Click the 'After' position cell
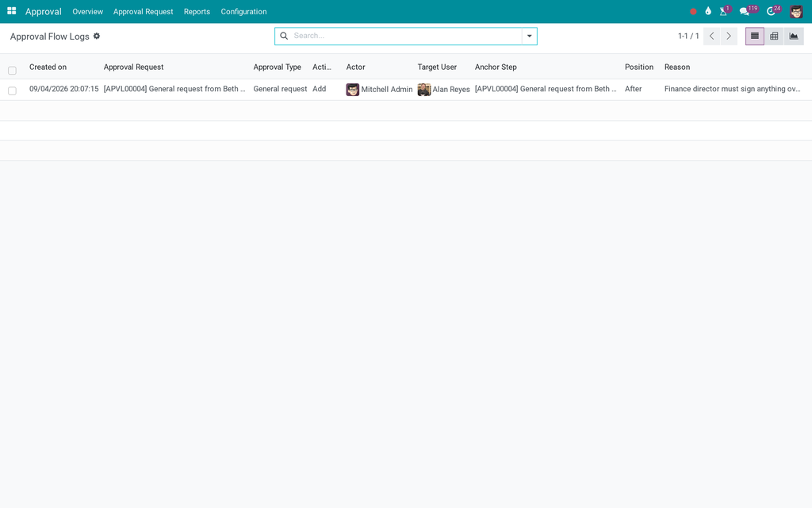 click(633, 89)
